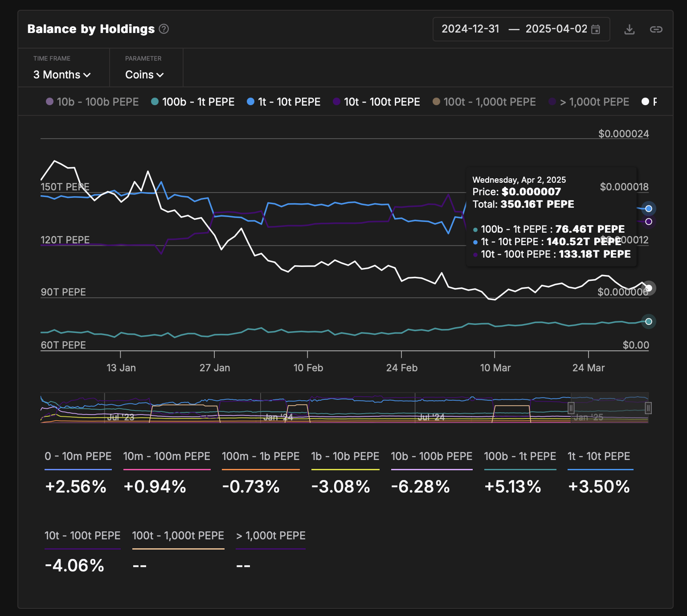The width and height of the screenshot is (687, 616).
Task: Click the Balance by Holdings title
Action: click(91, 29)
